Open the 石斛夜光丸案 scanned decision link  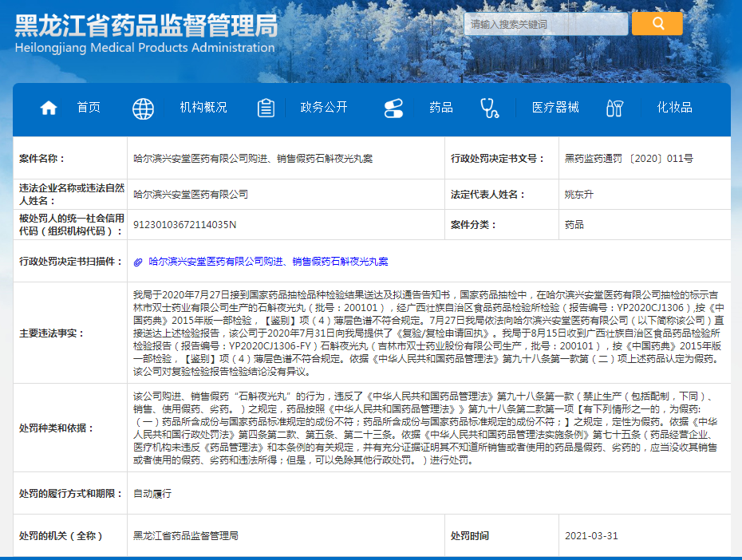(x=268, y=262)
